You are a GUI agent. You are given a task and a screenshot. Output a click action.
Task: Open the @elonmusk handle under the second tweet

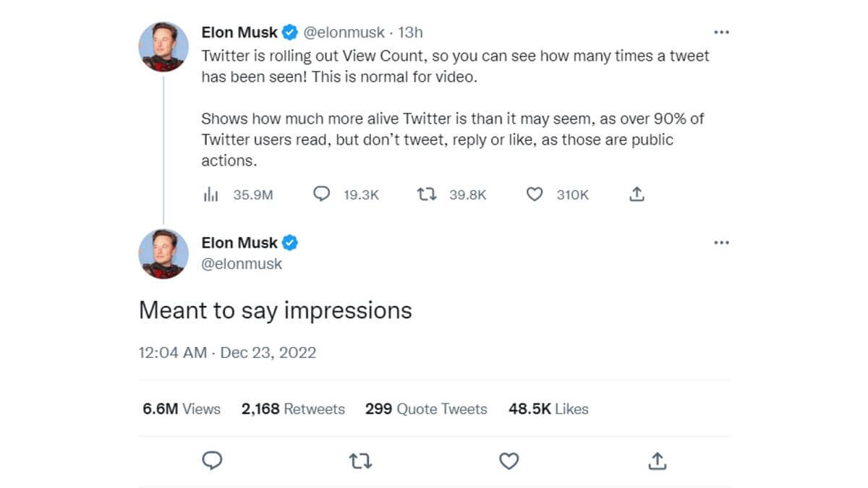[242, 264]
